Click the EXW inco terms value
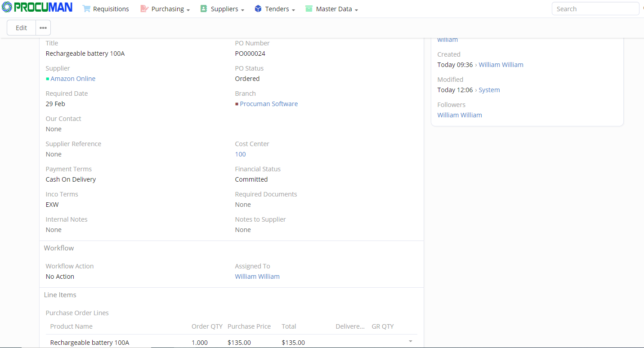644x348 pixels. point(52,205)
